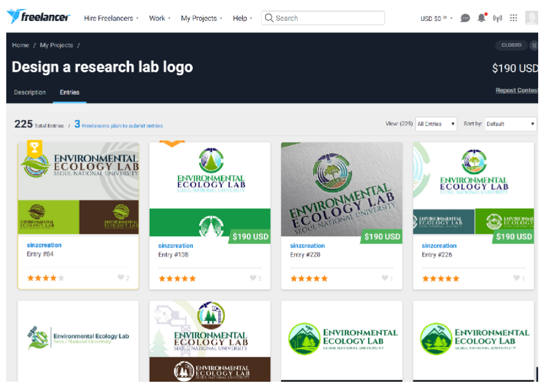Viewport: 545px width, 392px height.
Task: Like Entry #226 with the heart icon
Action: (x=517, y=278)
